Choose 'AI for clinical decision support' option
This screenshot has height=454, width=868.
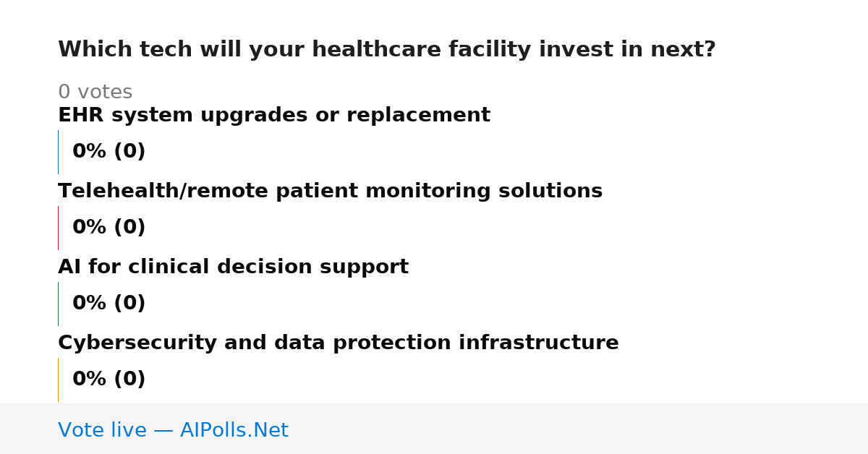[x=233, y=267]
